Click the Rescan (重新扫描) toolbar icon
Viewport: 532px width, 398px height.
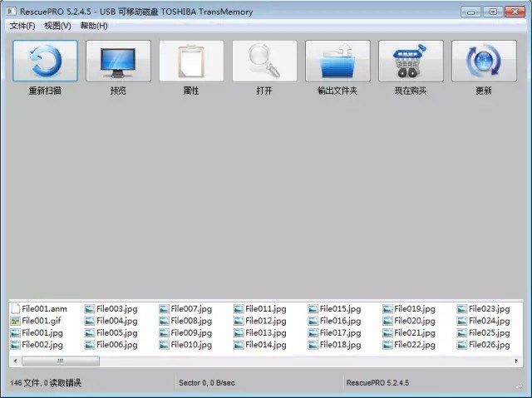(45, 61)
